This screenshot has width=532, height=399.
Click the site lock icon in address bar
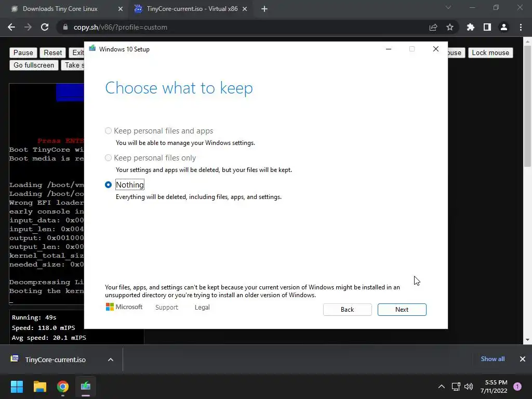coord(65,27)
